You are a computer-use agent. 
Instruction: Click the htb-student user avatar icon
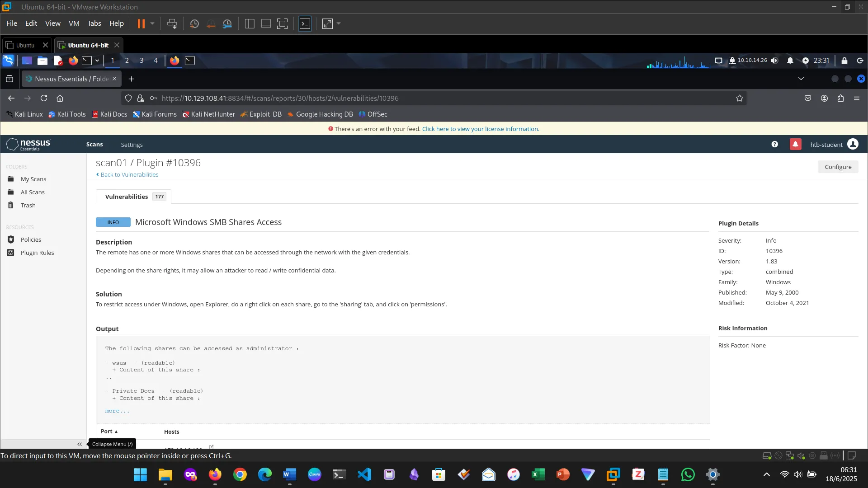[853, 144]
